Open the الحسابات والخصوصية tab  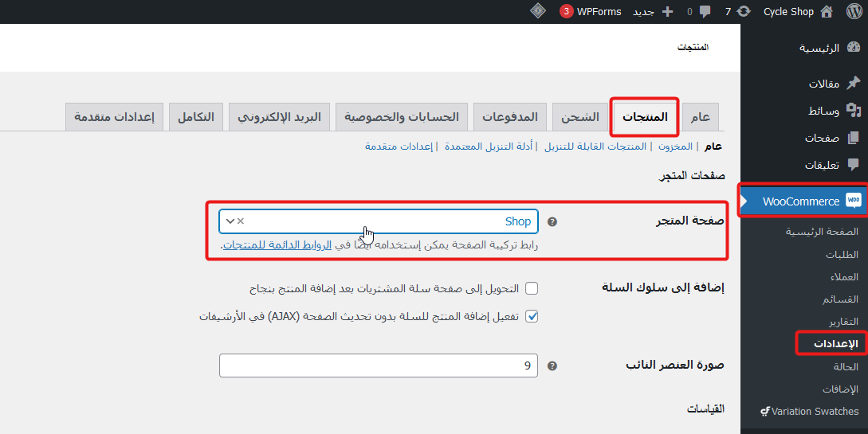point(402,117)
